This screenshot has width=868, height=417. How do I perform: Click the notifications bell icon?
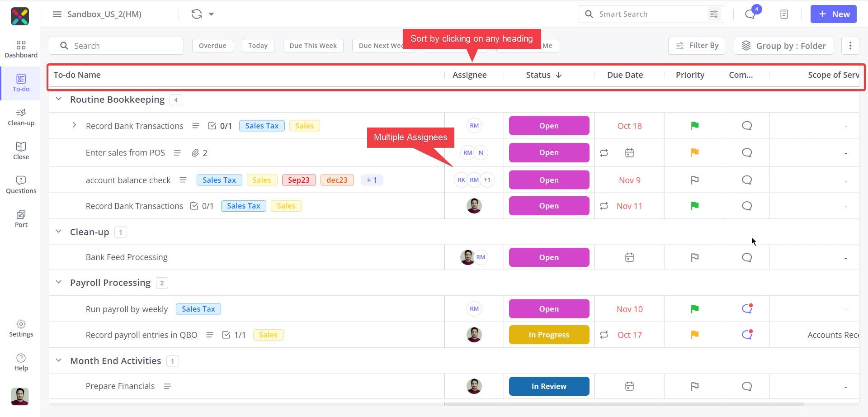click(750, 14)
